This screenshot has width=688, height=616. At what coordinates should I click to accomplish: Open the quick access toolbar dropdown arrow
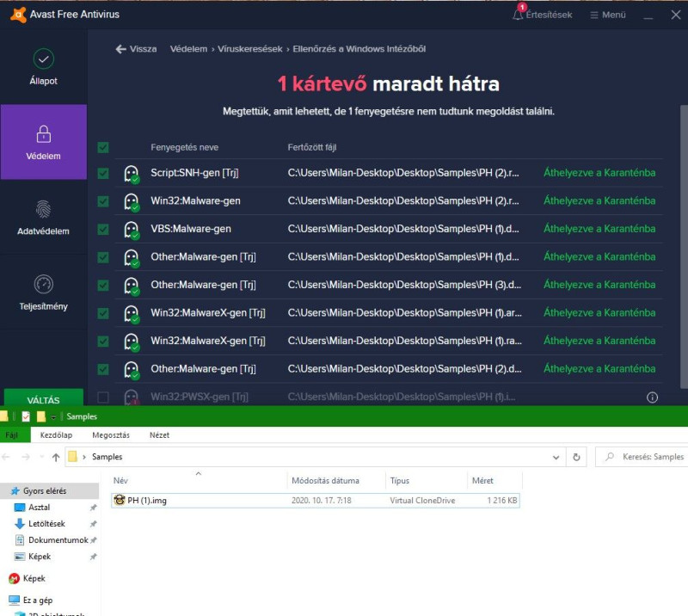click(53, 417)
